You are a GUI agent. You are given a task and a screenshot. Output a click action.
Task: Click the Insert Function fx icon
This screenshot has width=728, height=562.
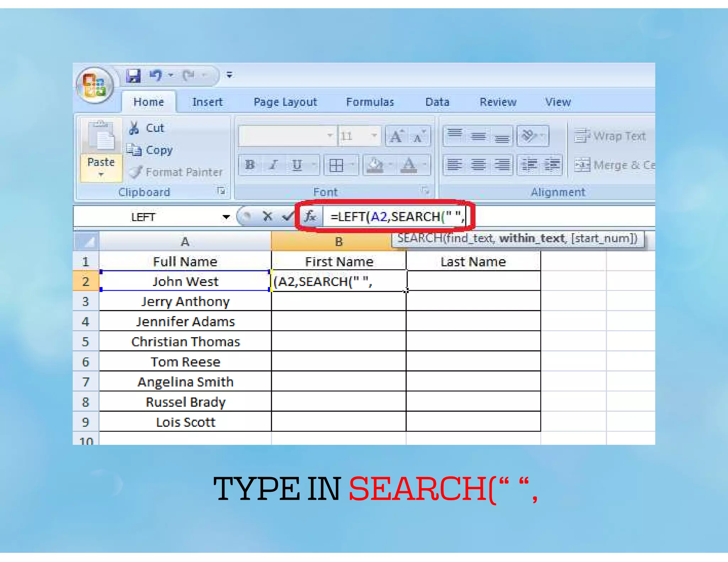pos(310,216)
